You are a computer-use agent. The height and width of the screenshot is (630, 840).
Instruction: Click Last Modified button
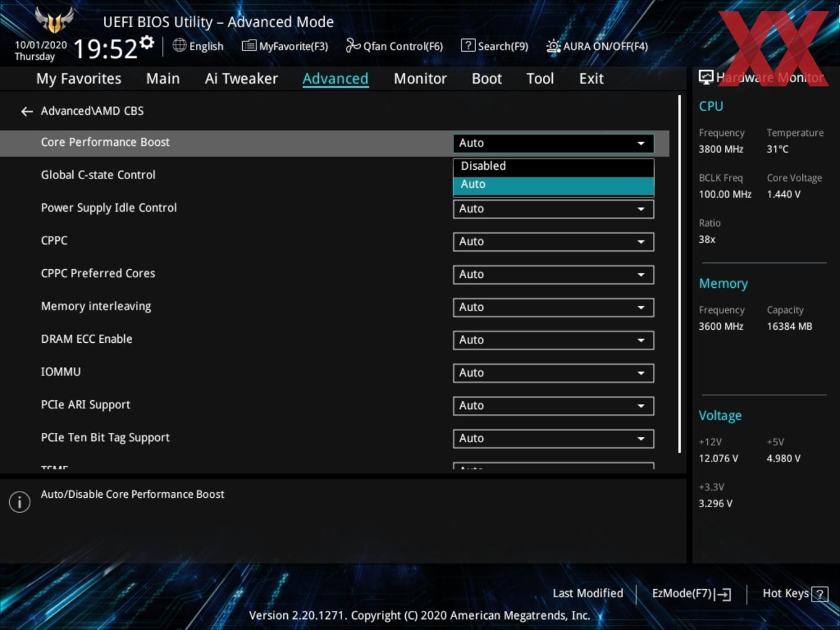(587, 594)
